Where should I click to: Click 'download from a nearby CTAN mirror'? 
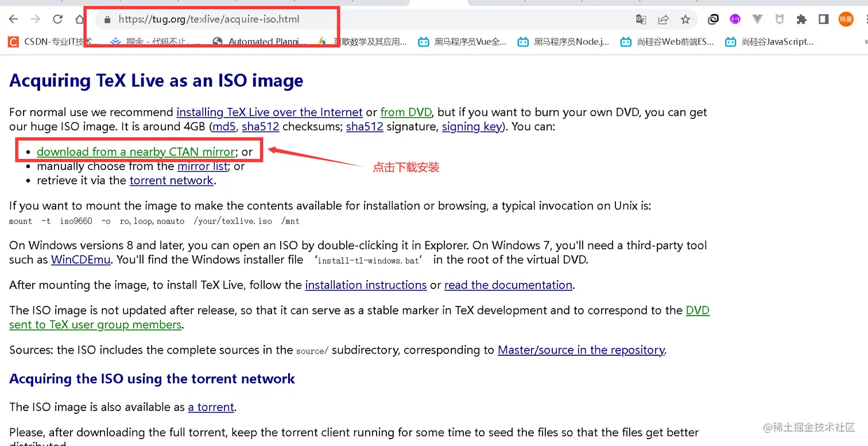tap(135, 152)
